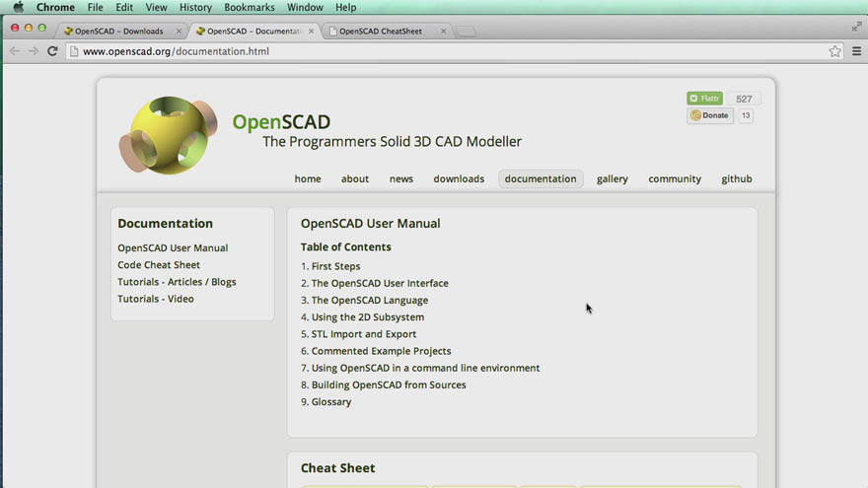Screen dimensions: 868x488
Task: Open the File menu
Action: [x=96, y=7]
